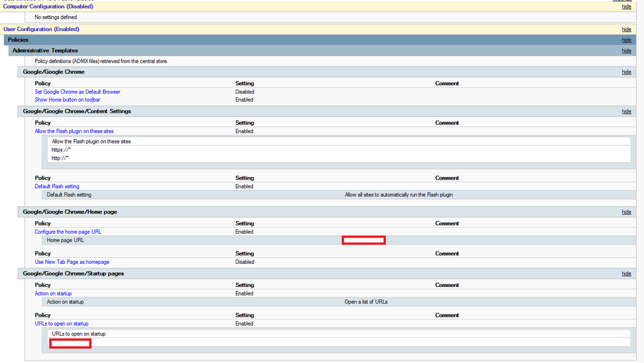Click Enabled setting for Show Home button

point(244,100)
